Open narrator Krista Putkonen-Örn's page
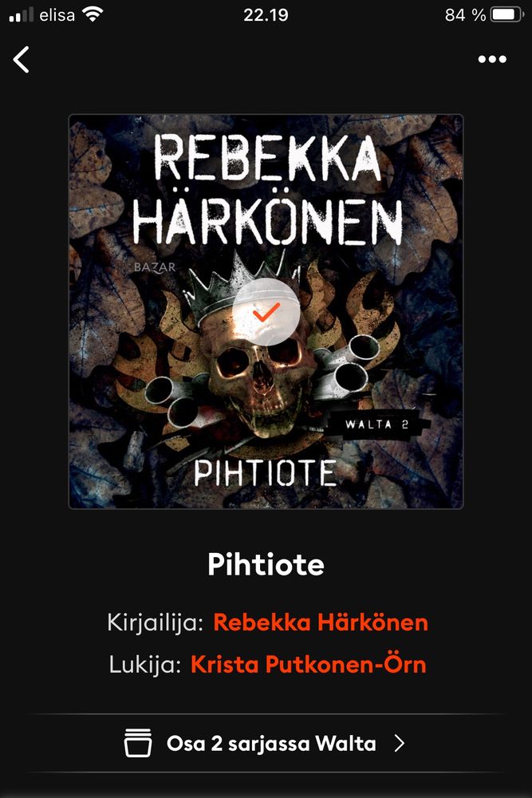This screenshot has width=532, height=798. 308,664
